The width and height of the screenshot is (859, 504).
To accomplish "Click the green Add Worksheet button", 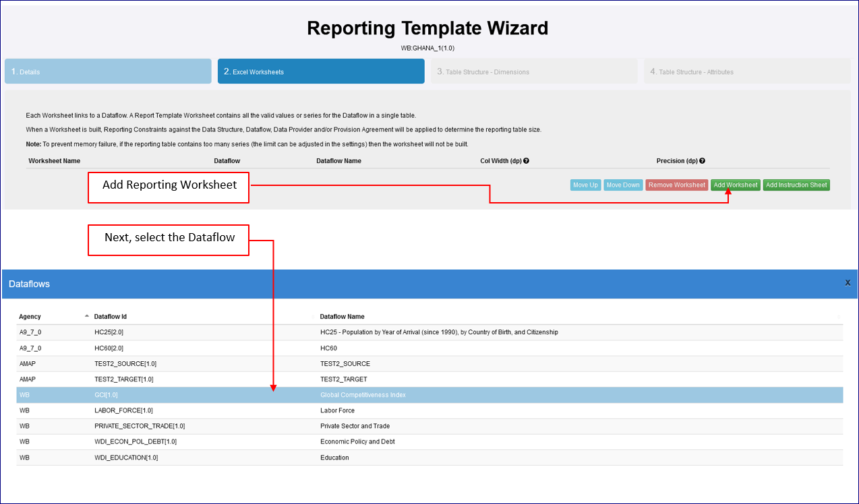I will click(x=735, y=185).
